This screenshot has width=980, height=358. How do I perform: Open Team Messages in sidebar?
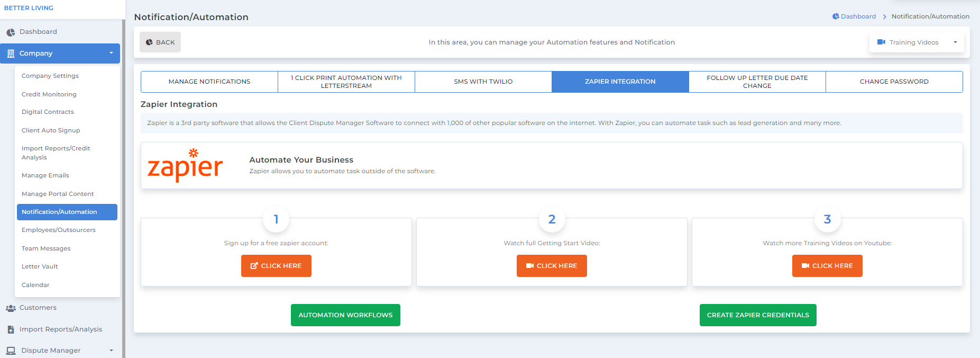tap(46, 248)
